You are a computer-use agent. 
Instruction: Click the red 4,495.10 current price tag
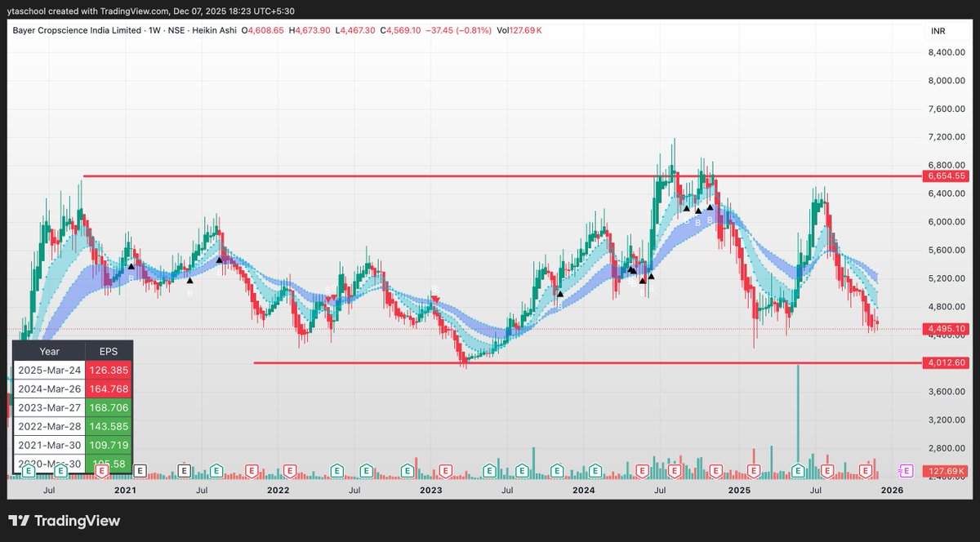coord(945,329)
